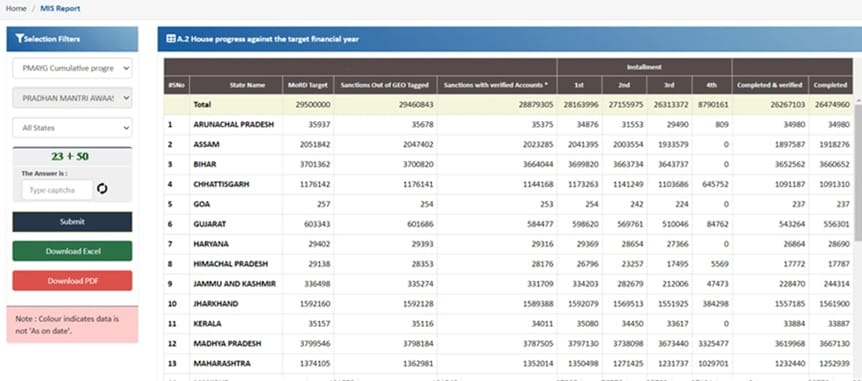Click the filter funnel icon in Selection Filters
This screenshot has height=381, width=862.
20,38
